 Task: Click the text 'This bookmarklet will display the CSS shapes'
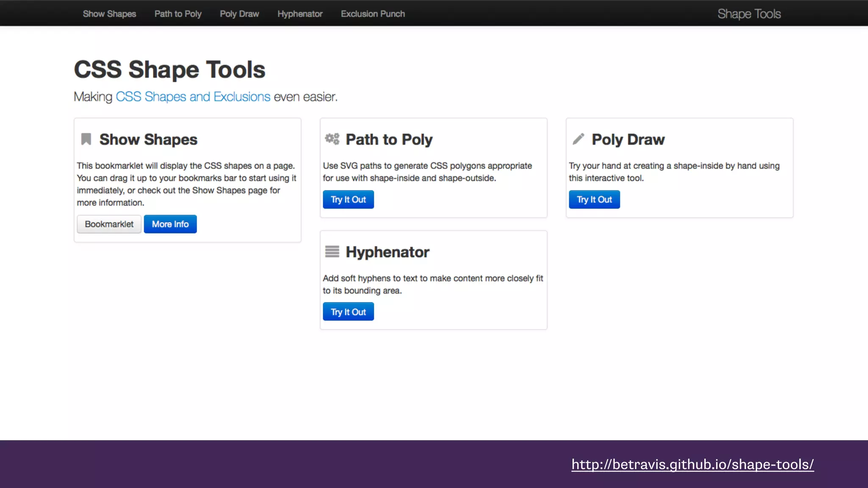point(164,166)
